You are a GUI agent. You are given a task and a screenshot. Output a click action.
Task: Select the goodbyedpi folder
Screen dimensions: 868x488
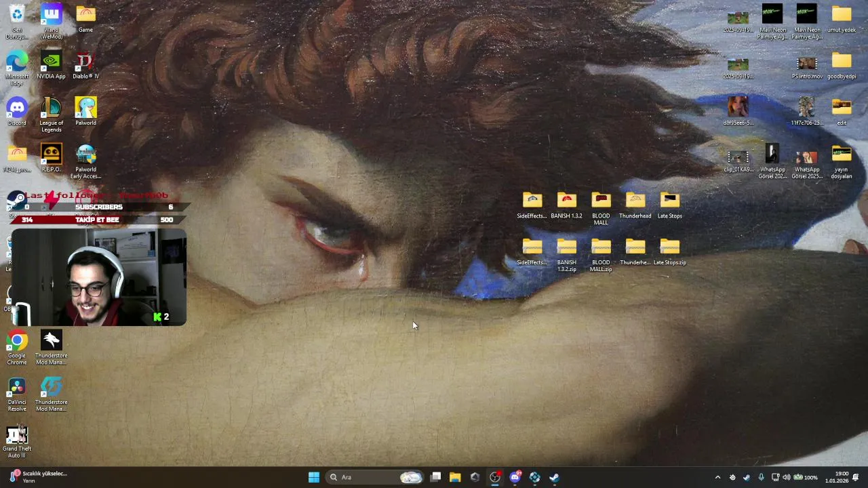pos(842,66)
